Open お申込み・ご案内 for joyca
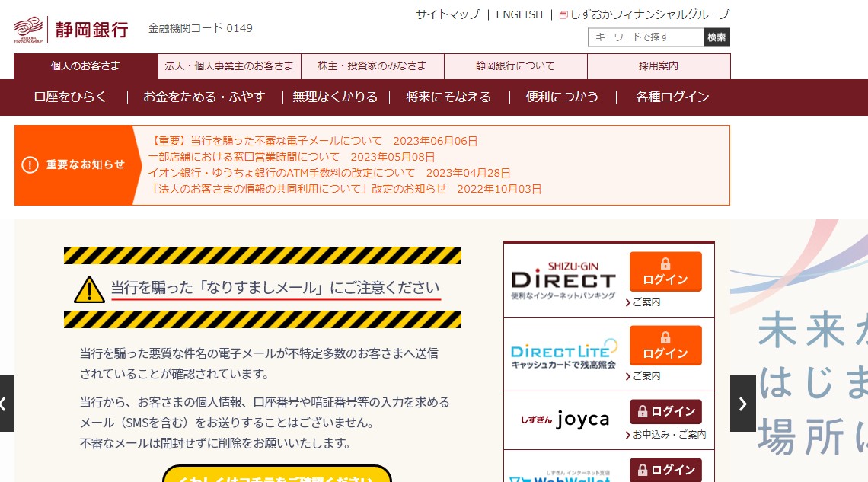The height and width of the screenshot is (482, 868). tap(666, 435)
